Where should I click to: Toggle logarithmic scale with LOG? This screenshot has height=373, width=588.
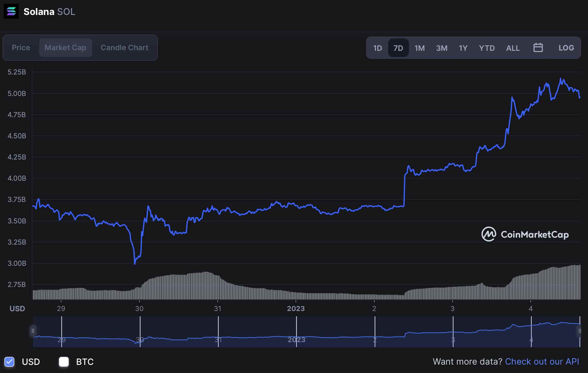click(566, 48)
